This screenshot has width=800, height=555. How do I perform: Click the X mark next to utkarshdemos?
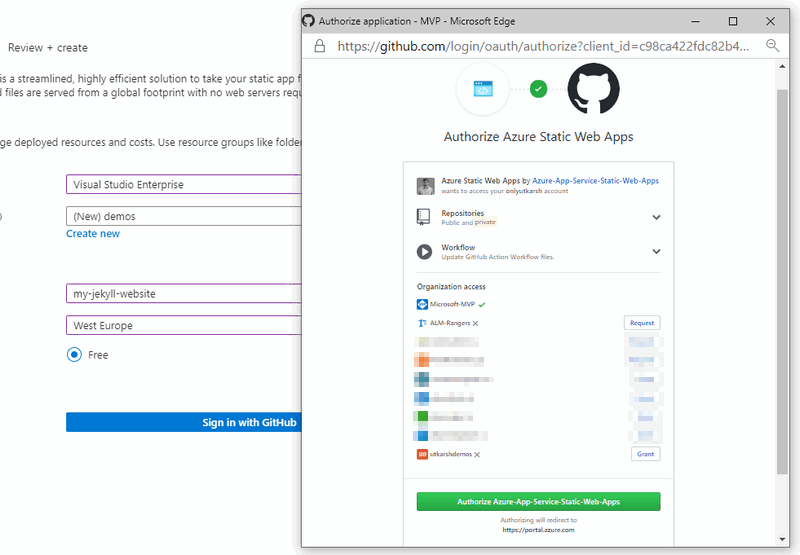[x=477, y=455]
